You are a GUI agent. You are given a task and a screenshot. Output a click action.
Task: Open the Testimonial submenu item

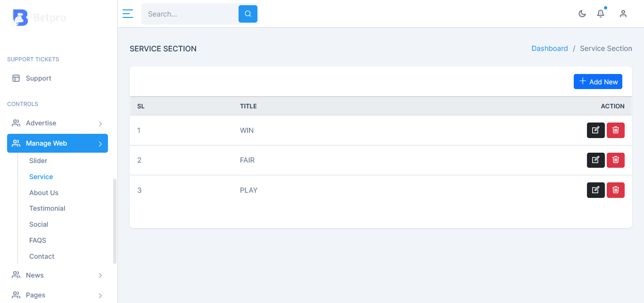47,208
